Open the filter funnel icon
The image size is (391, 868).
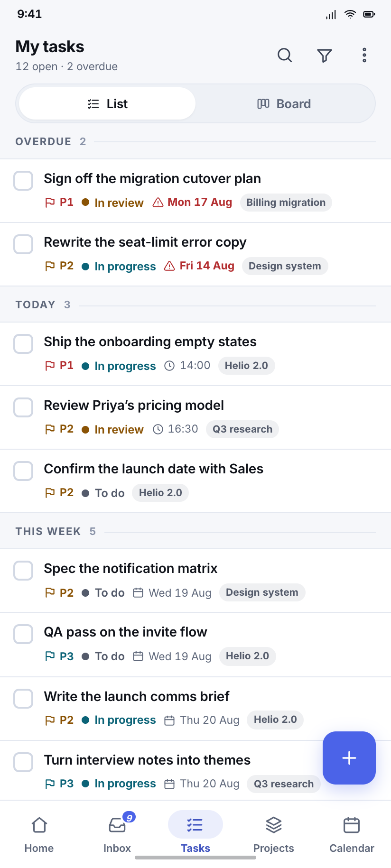pos(325,55)
